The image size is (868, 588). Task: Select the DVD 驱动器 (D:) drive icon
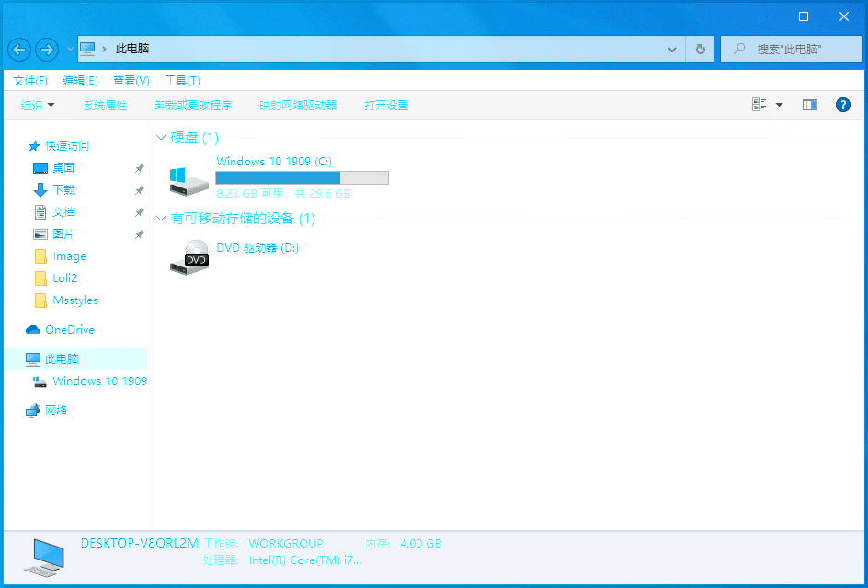pyautogui.click(x=189, y=257)
